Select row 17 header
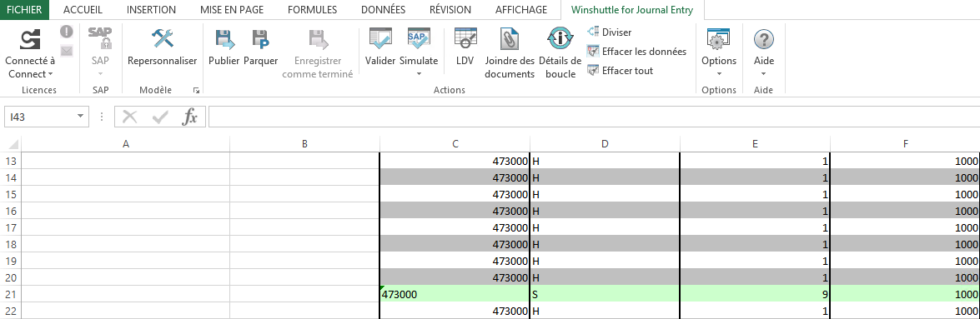The height and width of the screenshot is (319, 980). [11, 227]
